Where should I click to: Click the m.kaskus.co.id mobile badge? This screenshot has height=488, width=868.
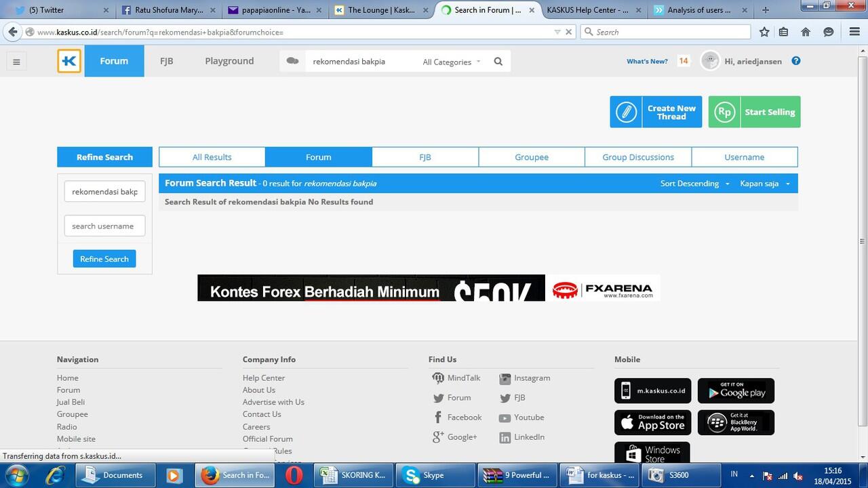652,391
